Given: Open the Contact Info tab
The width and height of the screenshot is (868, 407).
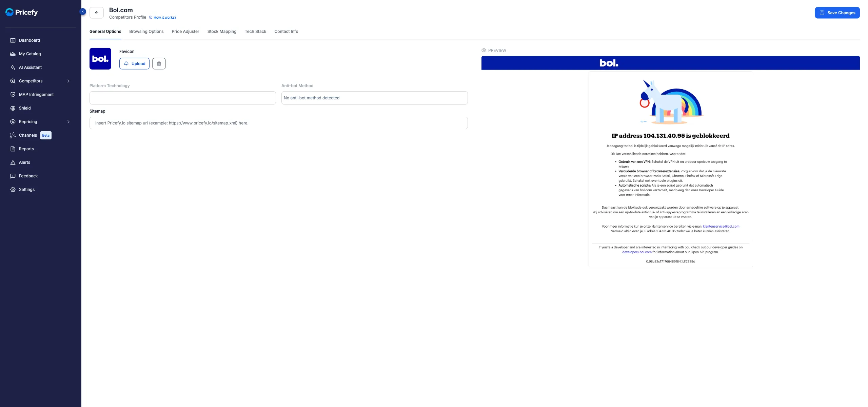Looking at the screenshot, I should point(287,32).
